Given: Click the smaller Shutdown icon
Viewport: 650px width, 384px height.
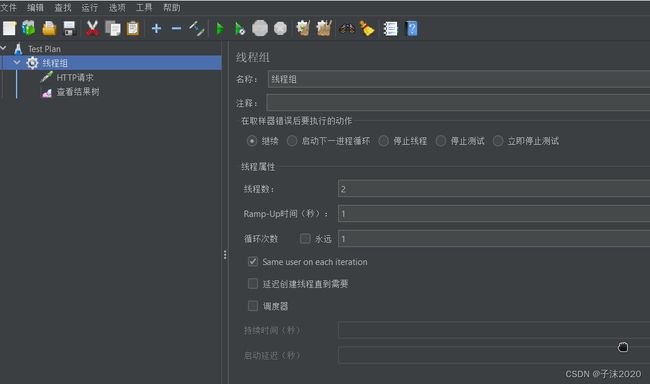Looking at the screenshot, I should (x=280, y=28).
